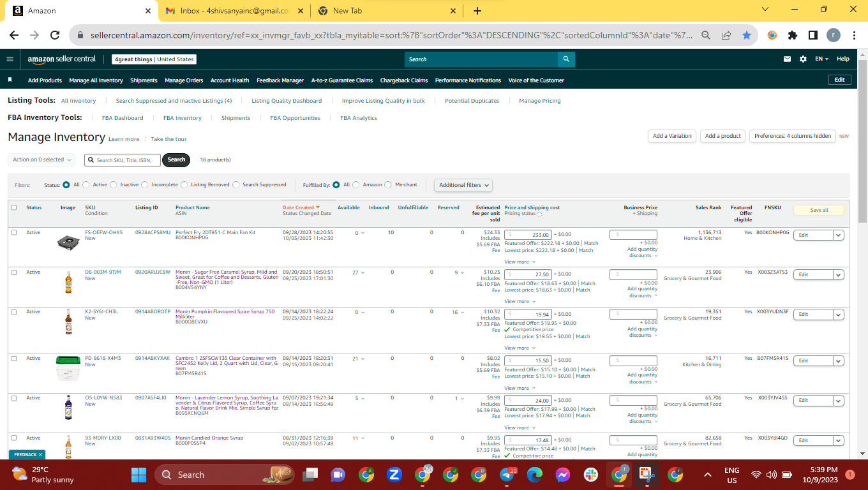The width and height of the screenshot is (868, 490).
Task: Tick the select-all checkbox in the table header
Action: coord(14,207)
